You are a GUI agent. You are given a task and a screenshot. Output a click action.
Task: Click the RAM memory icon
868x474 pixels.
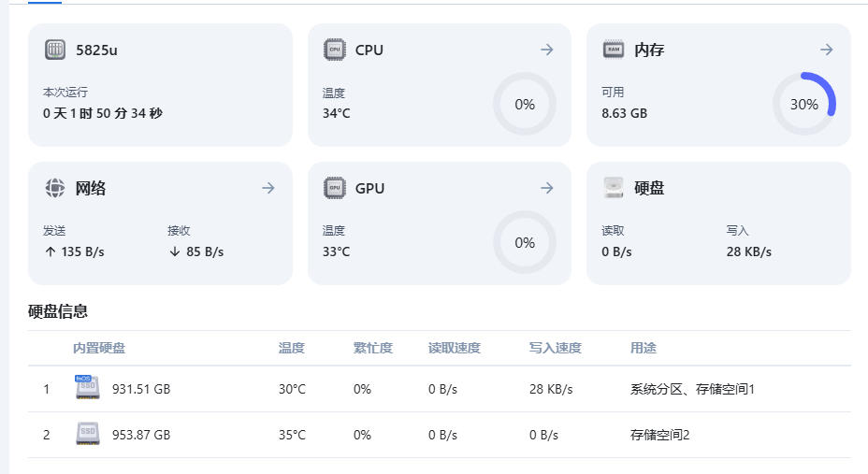point(614,50)
